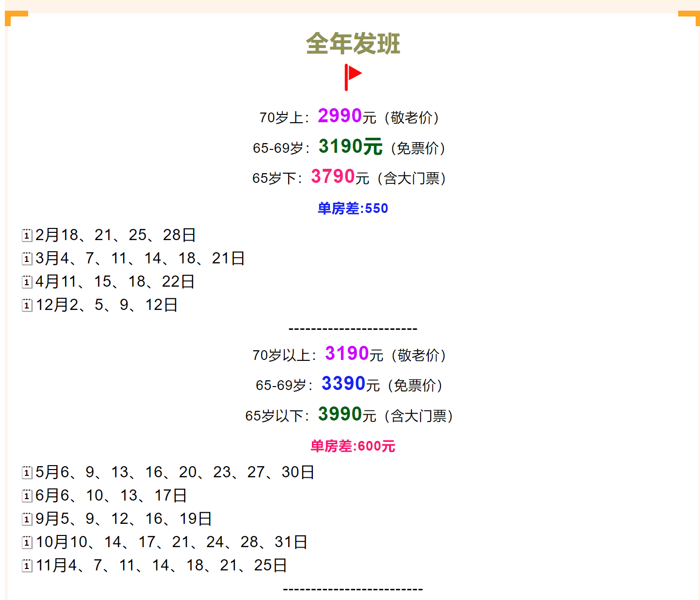This screenshot has width=700, height=600.
Task: Click the blue 单房差:550 text
Action: click(x=353, y=209)
